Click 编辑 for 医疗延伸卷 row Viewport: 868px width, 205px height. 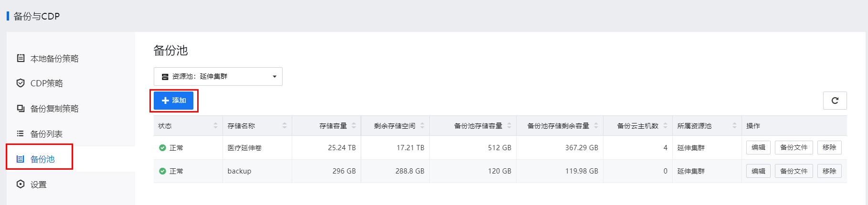click(x=758, y=148)
